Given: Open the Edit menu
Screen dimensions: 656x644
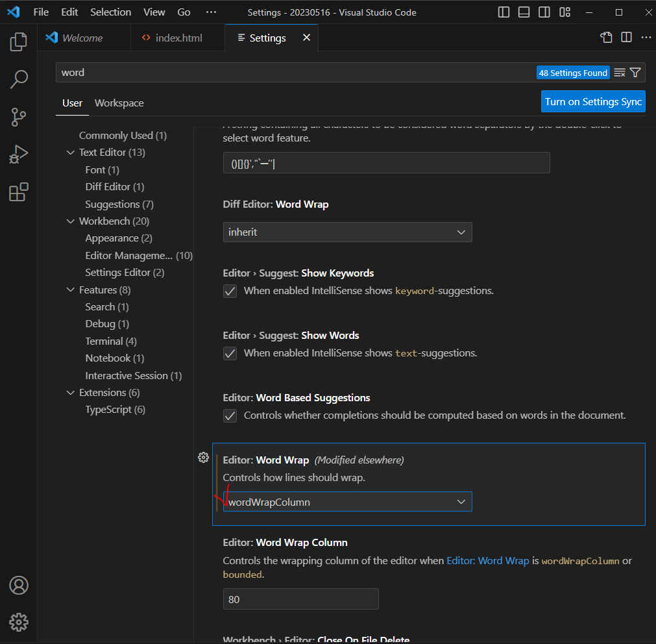Looking at the screenshot, I should (x=69, y=12).
